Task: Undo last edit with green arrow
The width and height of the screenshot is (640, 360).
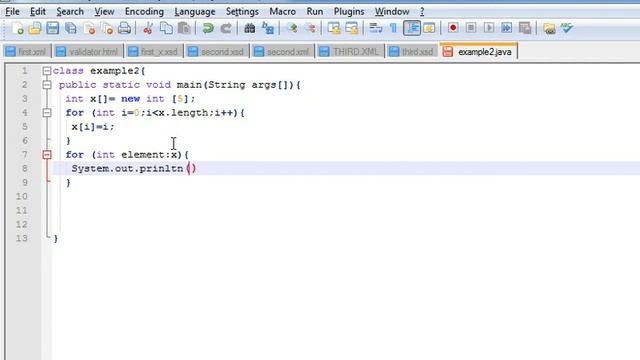Action: tap(208, 28)
